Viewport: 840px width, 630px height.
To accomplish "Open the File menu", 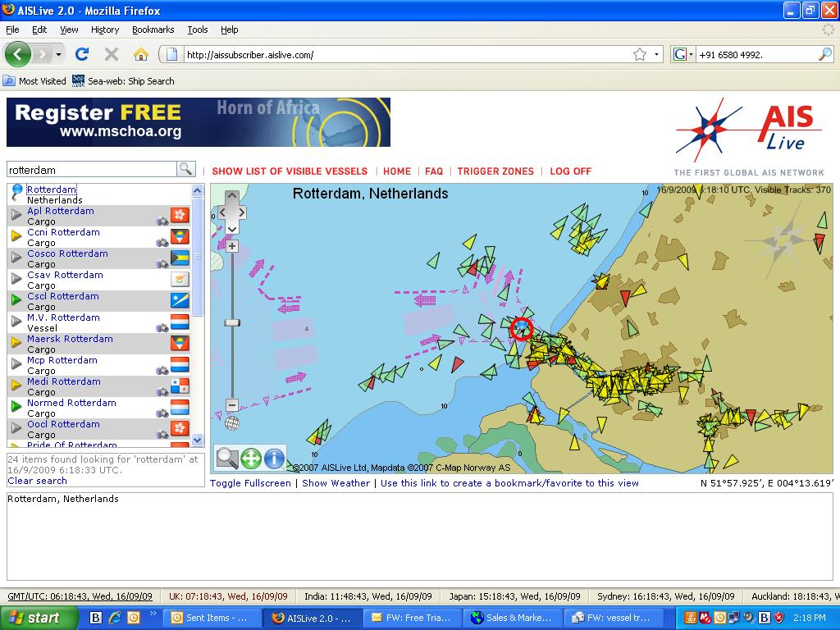I will pyautogui.click(x=12, y=30).
